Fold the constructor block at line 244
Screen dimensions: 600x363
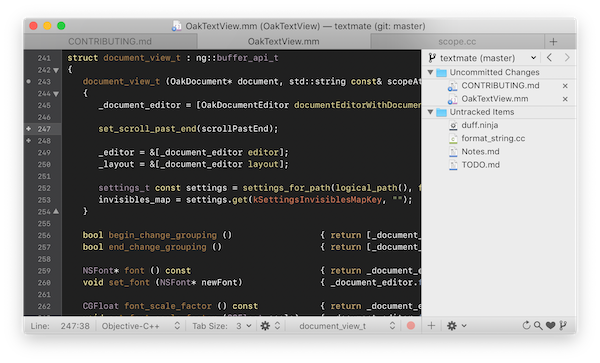click(x=56, y=94)
